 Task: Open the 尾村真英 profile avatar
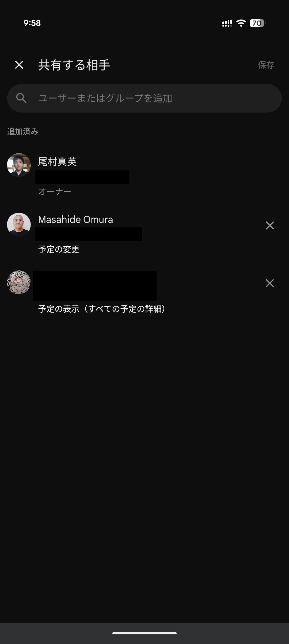point(19,165)
